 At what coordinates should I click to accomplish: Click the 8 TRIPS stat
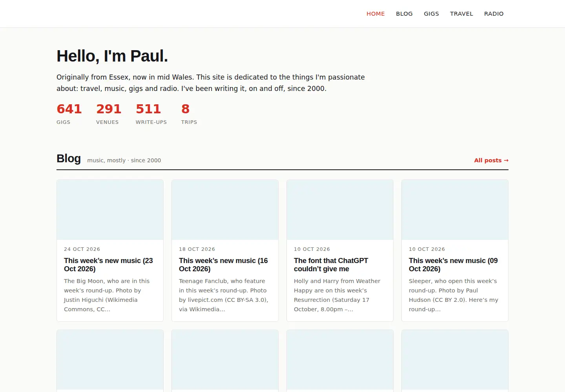click(x=189, y=114)
